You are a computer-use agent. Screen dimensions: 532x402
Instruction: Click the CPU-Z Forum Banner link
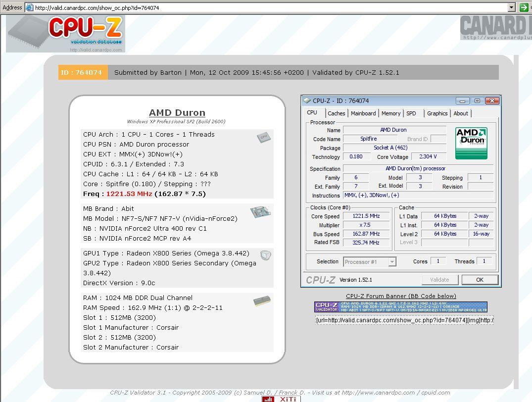click(401, 296)
